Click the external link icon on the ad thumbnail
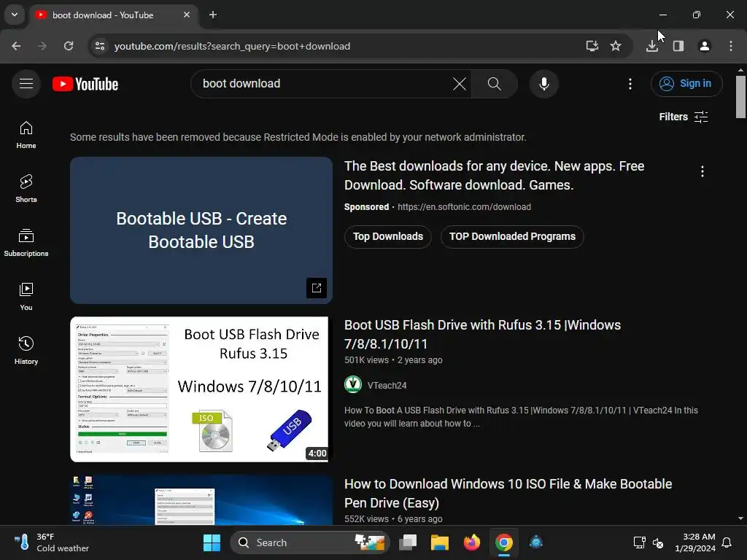This screenshot has height=560, width=747. tap(317, 287)
